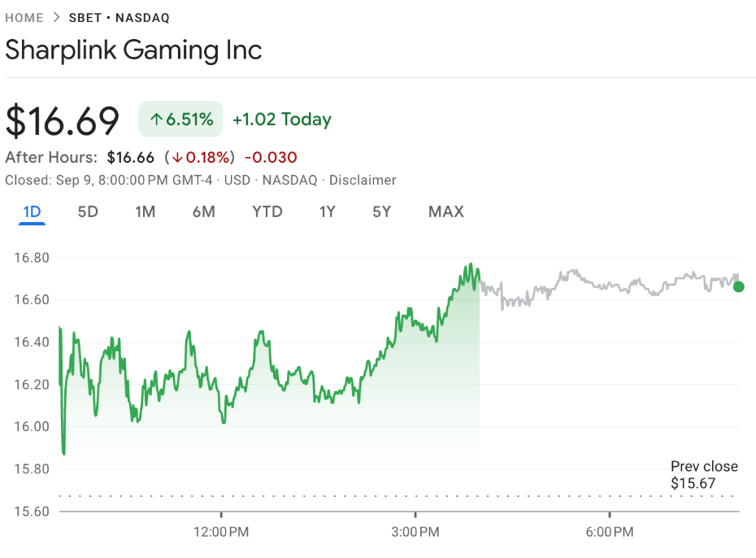
Task: Switch to the 6M tab
Action: click(x=203, y=212)
